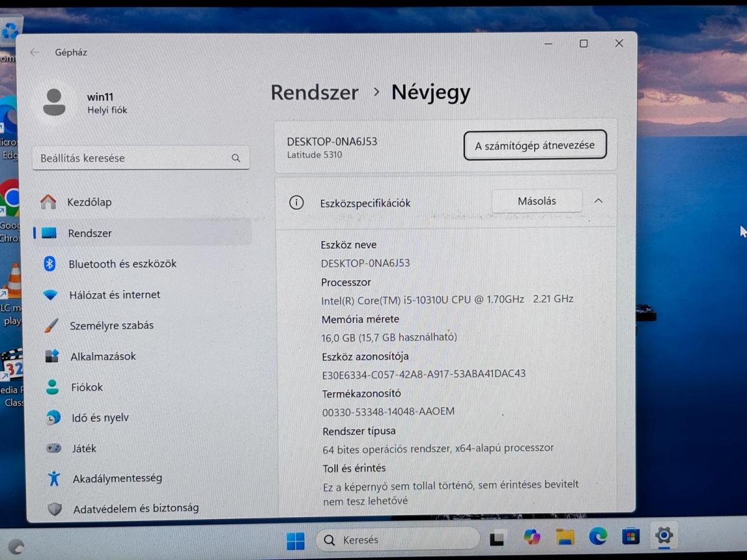
Task: Open Idő és nyelv globe icon
Action: (53, 418)
